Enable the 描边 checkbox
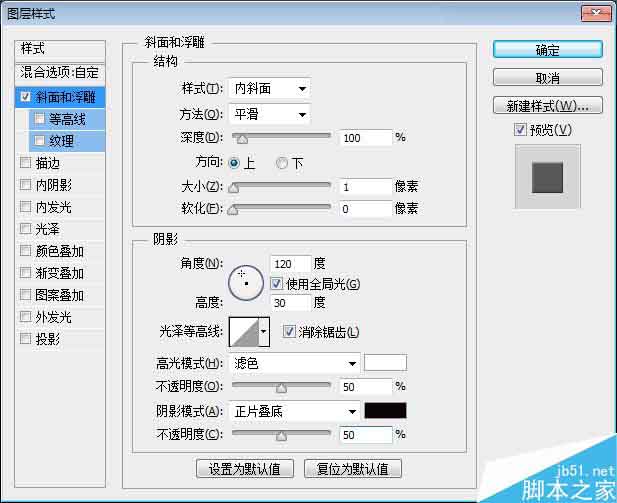Viewport: 617px width, 503px height. [x=26, y=163]
